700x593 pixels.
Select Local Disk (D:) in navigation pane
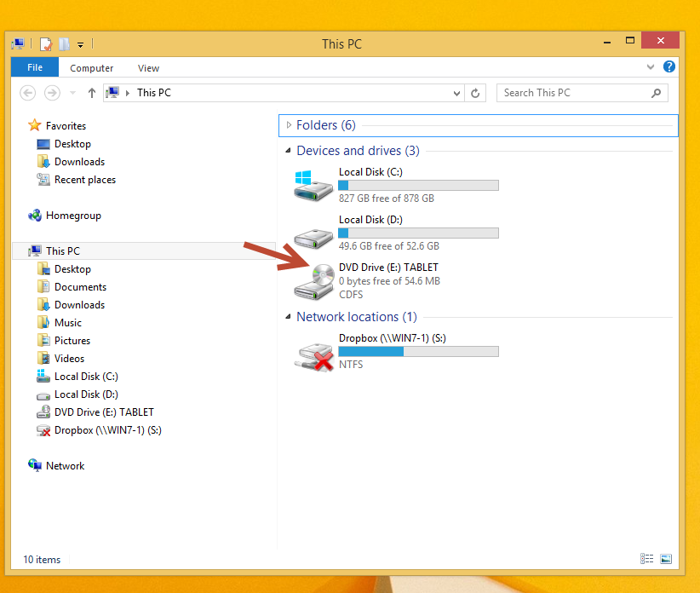[x=86, y=394]
